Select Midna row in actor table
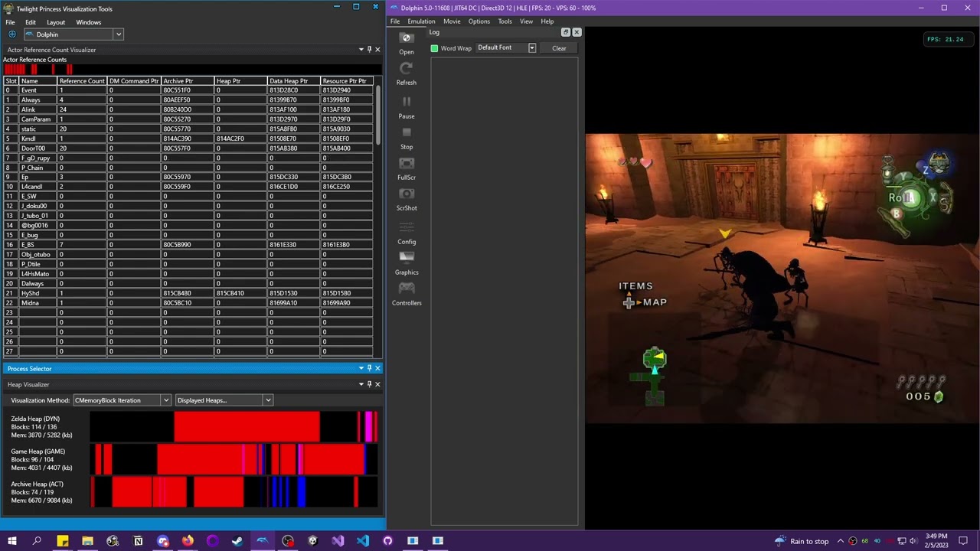The image size is (980, 551). 188,303
